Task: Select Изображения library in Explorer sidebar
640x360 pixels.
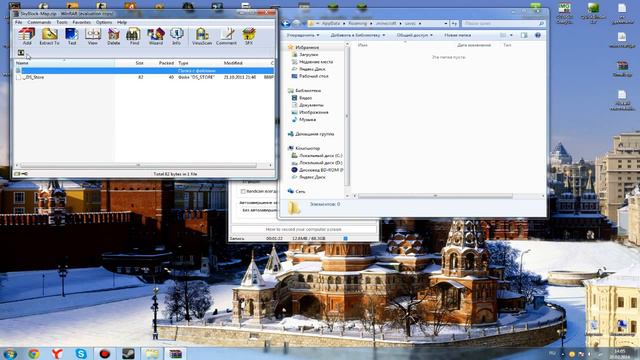Action: pyautogui.click(x=313, y=112)
